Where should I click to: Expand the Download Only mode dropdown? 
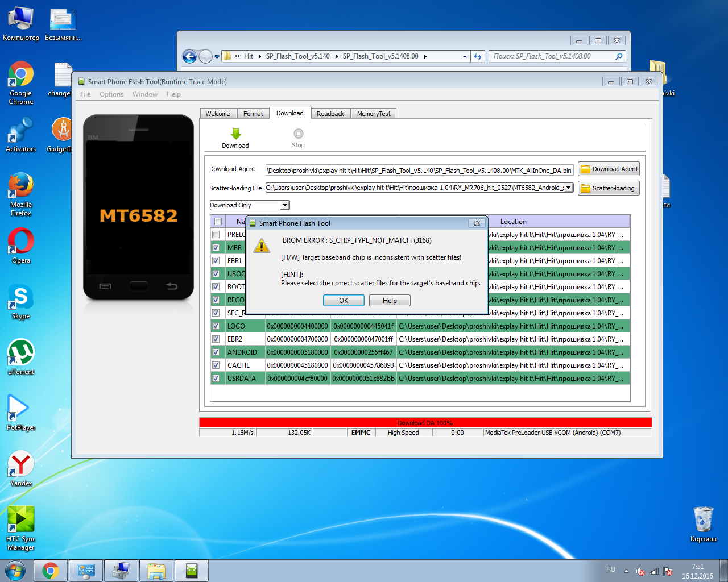point(284,205)
